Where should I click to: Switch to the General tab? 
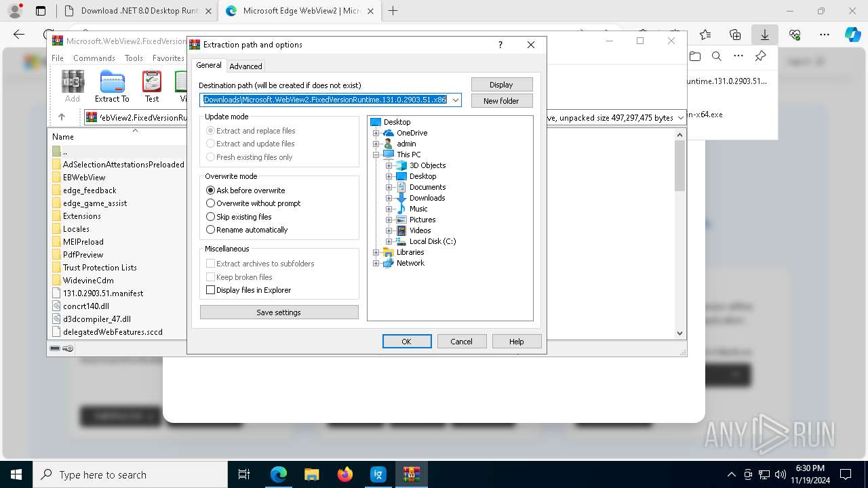pyautogui.click(x=209, y=65)
